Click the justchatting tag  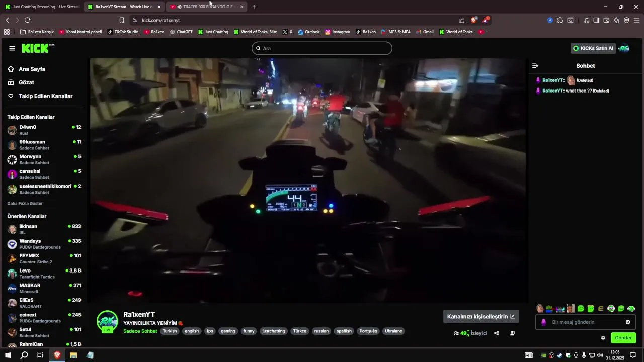[274, 331]
